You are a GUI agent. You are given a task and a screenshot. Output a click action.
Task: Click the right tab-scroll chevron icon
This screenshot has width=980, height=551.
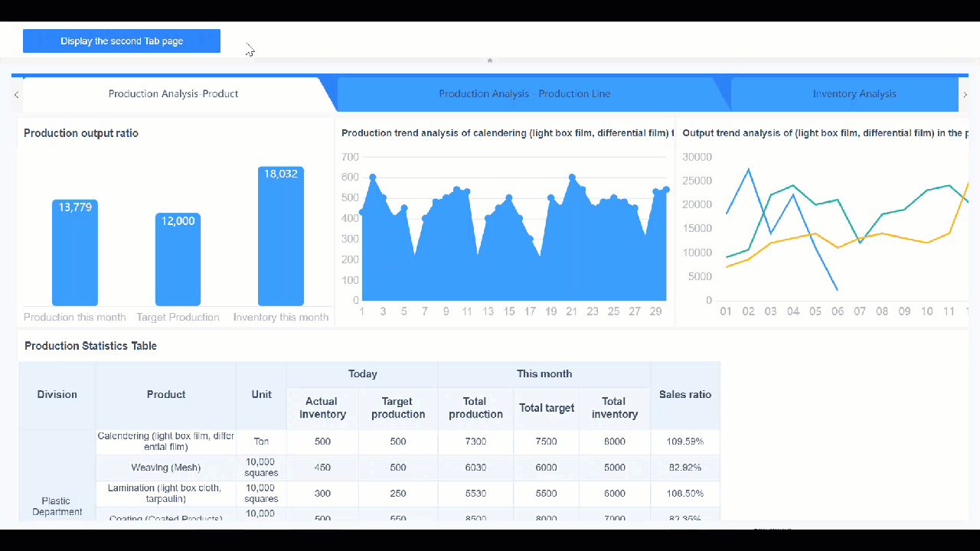coord(966,93)
